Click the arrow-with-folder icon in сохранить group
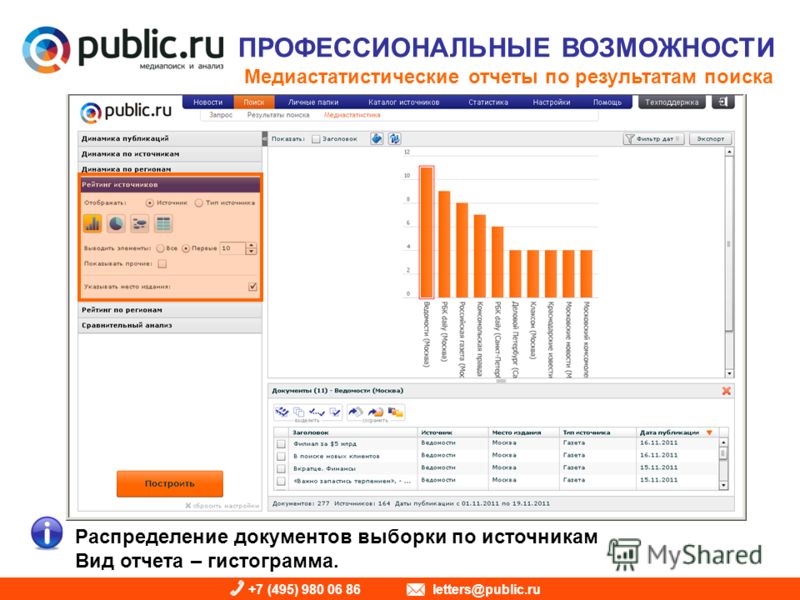800x600 pixels. click(x=376, y=412)
